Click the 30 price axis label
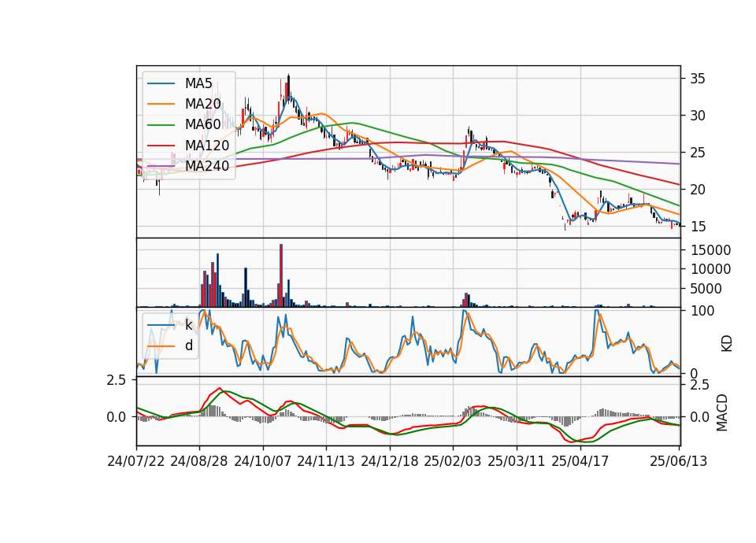Screen dimensions: 756x543 point(697,116)
